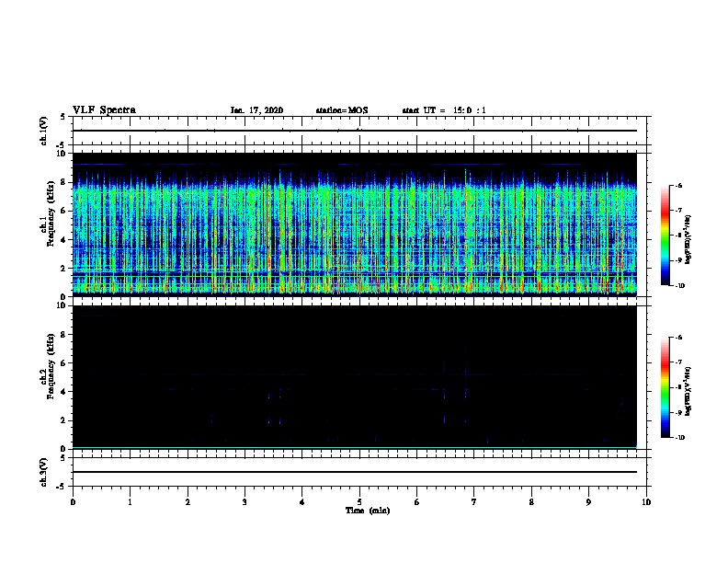The width and height of the screenshot is (728, 563).
Task: Click the time axis tick label "10"
Action: 646,502
